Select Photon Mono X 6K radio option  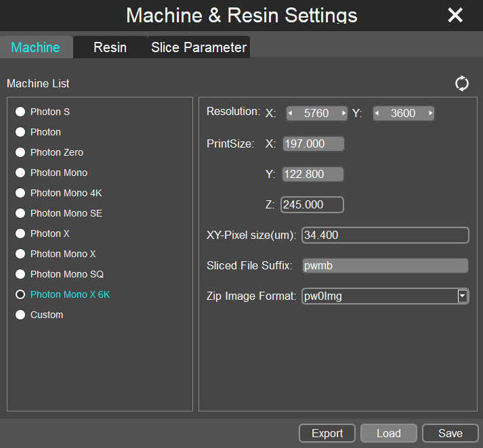click(20, 294)
